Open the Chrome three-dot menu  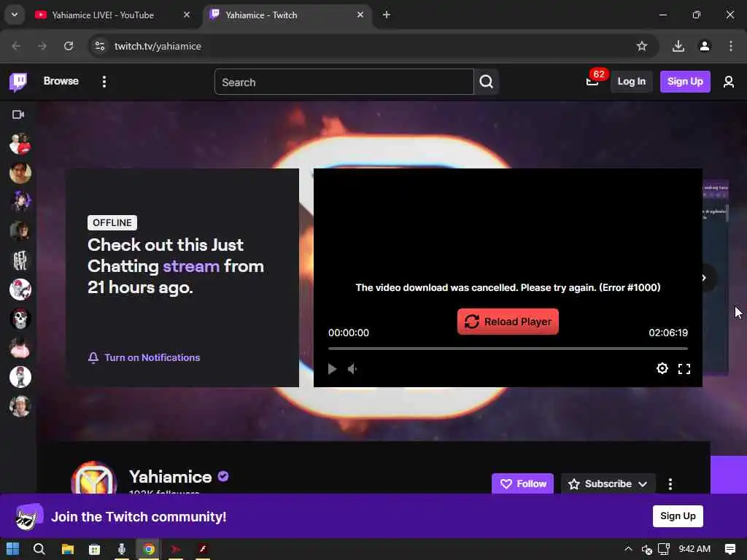pyautogui.click(x=731, y=46)
